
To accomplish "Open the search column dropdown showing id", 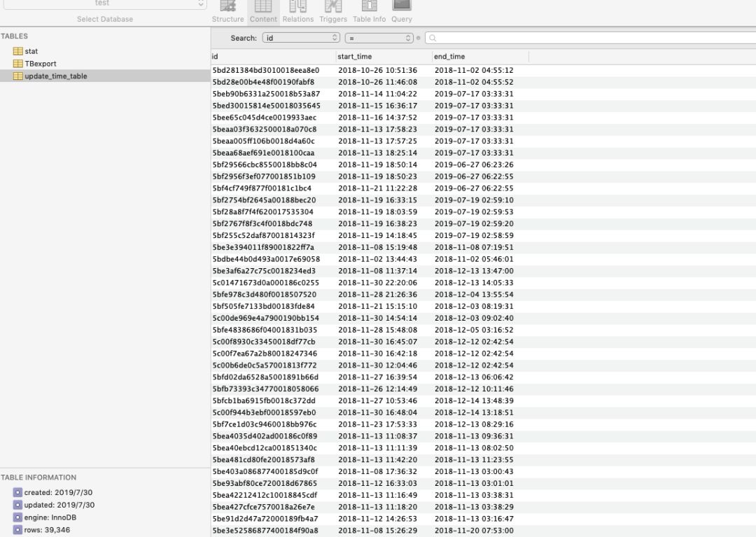I will click(301, 38).
